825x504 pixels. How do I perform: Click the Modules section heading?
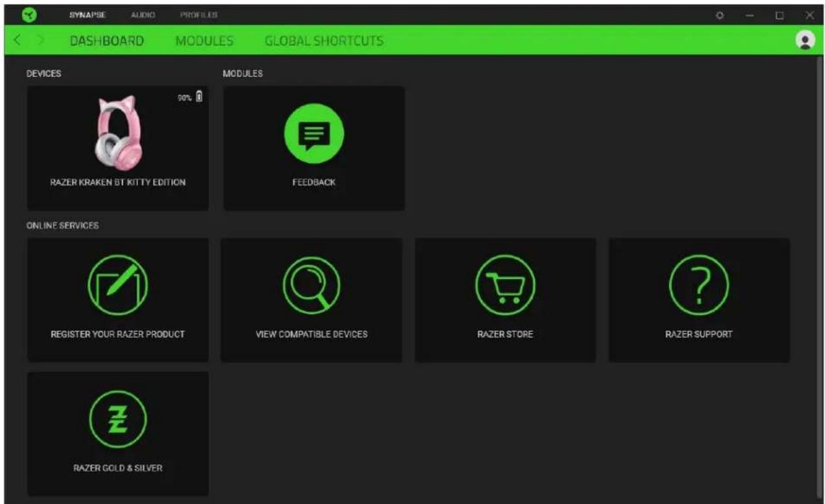tap(243, 74)
